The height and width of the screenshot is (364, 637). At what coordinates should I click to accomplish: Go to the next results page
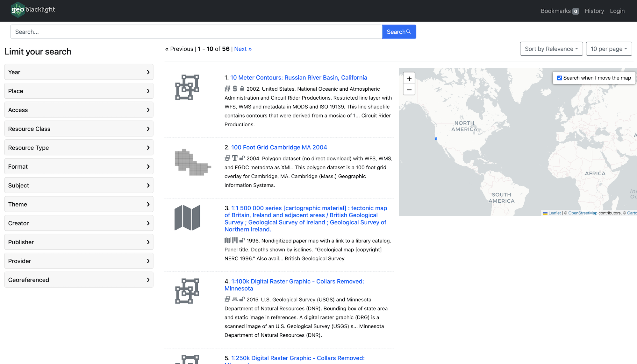243,49
